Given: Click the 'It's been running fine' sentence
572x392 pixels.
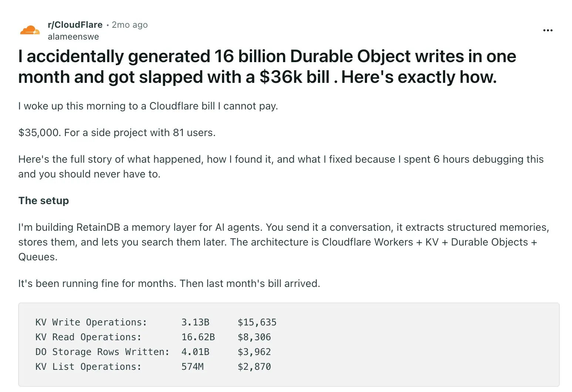Looking at the screenshot, I should [x=169, y=284].
